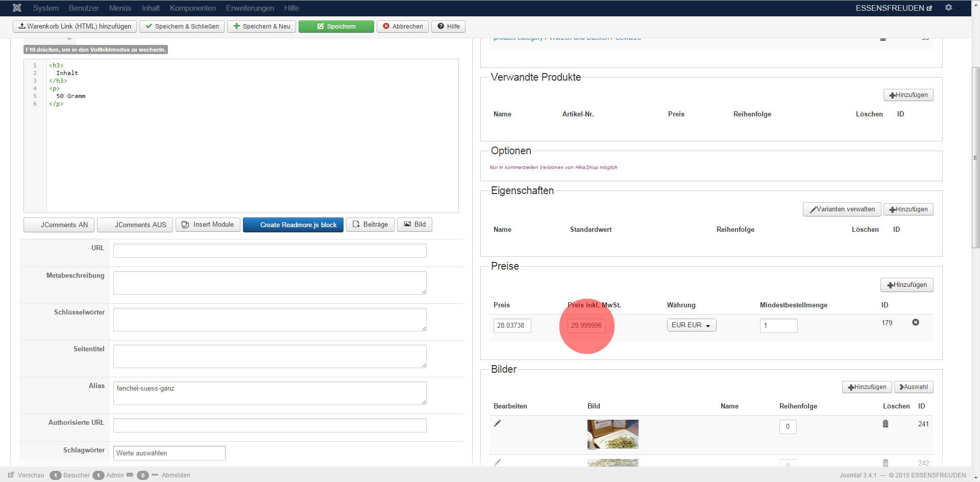Add a property with Hinzufügen in Eigenschaften

click(908, 209)
